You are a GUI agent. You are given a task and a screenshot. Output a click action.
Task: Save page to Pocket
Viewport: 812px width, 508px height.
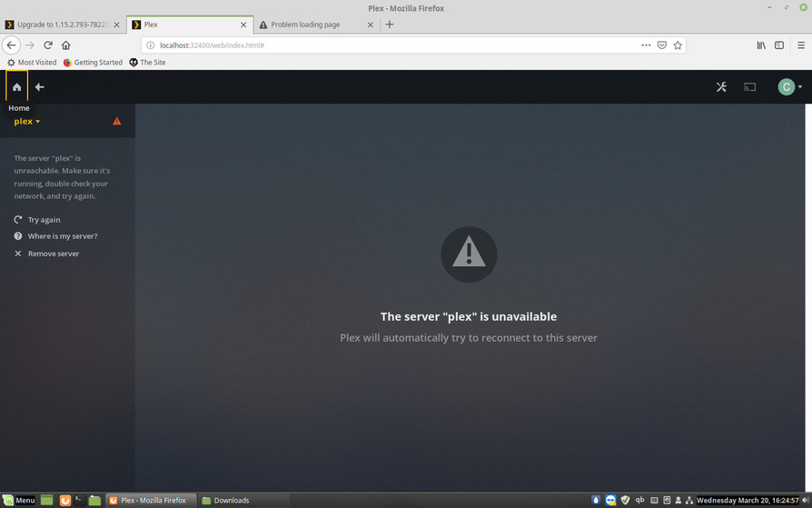(662, 45)
